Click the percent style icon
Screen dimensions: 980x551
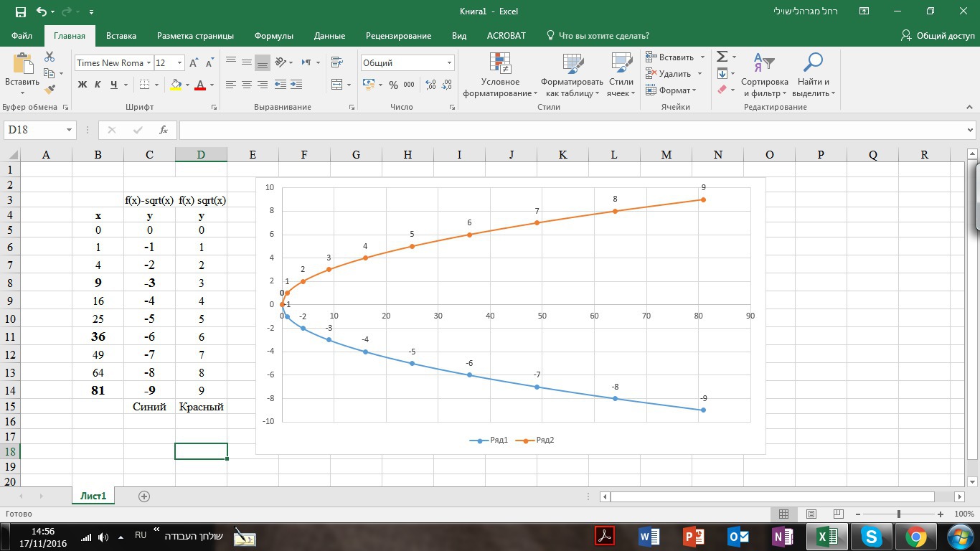pos(393,85)
